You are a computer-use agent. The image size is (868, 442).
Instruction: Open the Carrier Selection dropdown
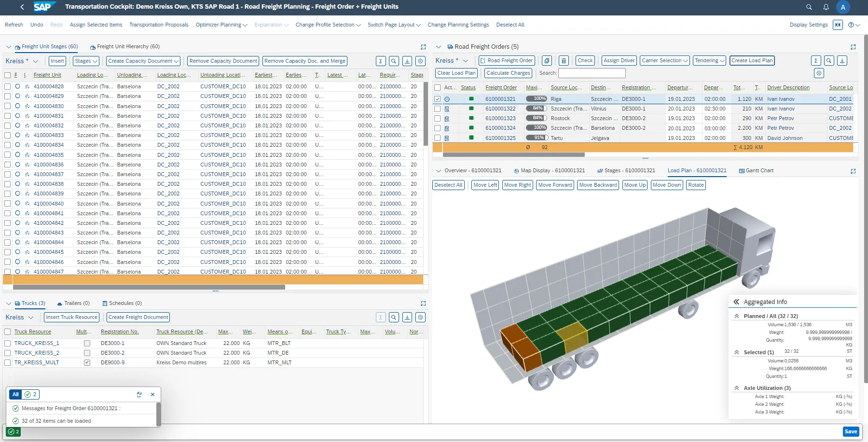point(664,61)
